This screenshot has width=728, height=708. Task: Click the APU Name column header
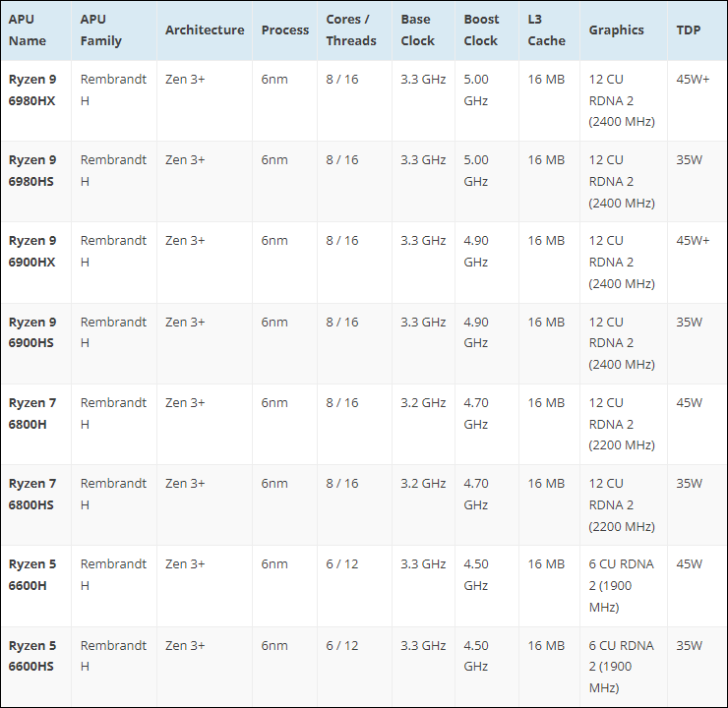pos(28,30)
